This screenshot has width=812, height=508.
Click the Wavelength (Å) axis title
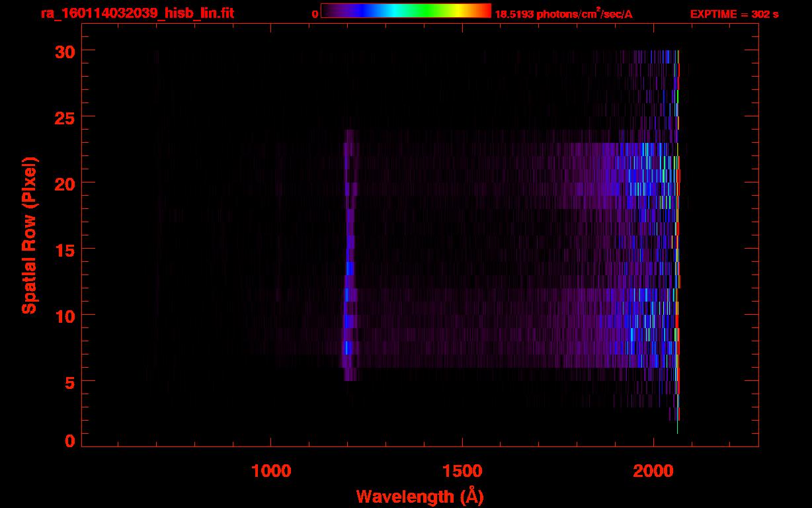coord(420,496)
